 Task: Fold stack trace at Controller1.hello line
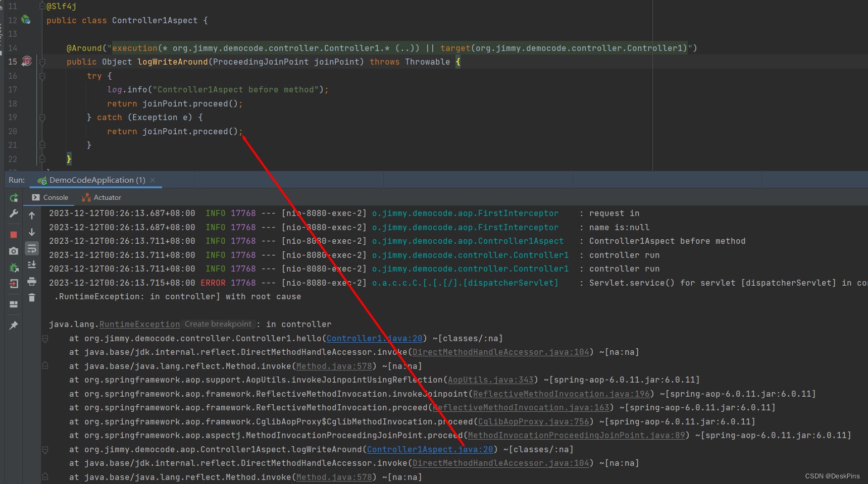[x=45, y=339]
